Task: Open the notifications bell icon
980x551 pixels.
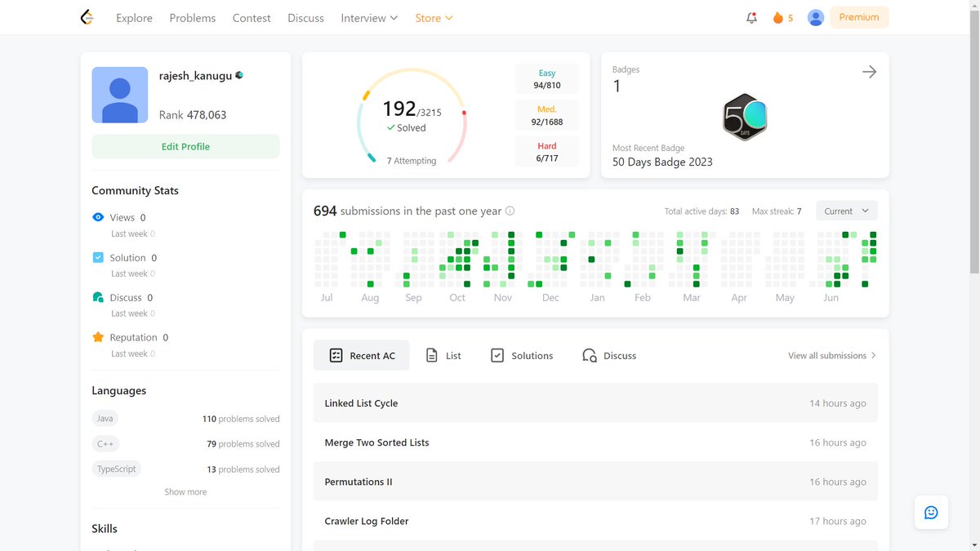Action: [751, 17]
